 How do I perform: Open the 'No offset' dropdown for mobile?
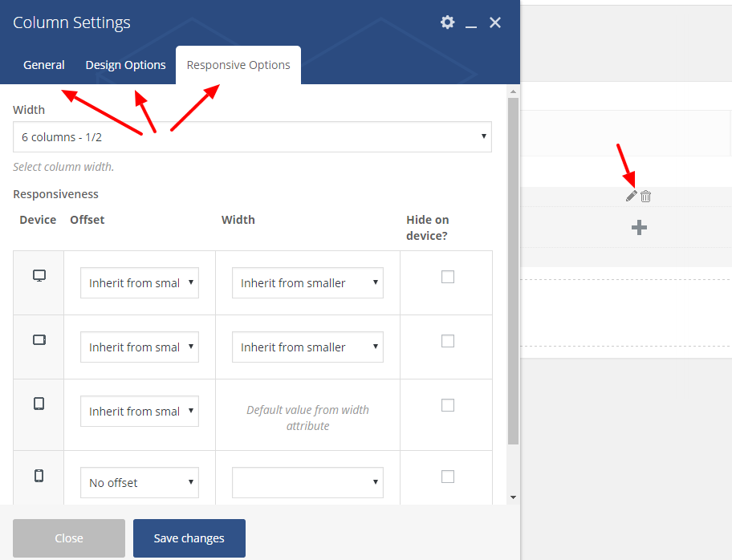click(x=140, y=482)
